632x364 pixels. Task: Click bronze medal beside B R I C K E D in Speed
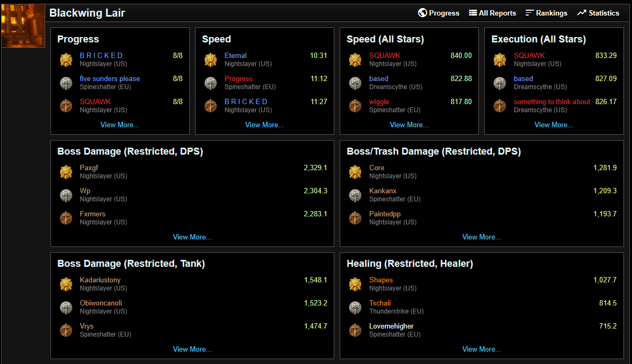pos(211,106)
